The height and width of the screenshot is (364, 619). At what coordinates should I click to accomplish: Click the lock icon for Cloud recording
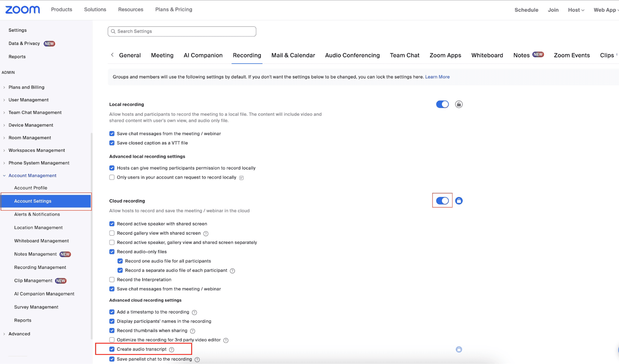coord(459,201)
